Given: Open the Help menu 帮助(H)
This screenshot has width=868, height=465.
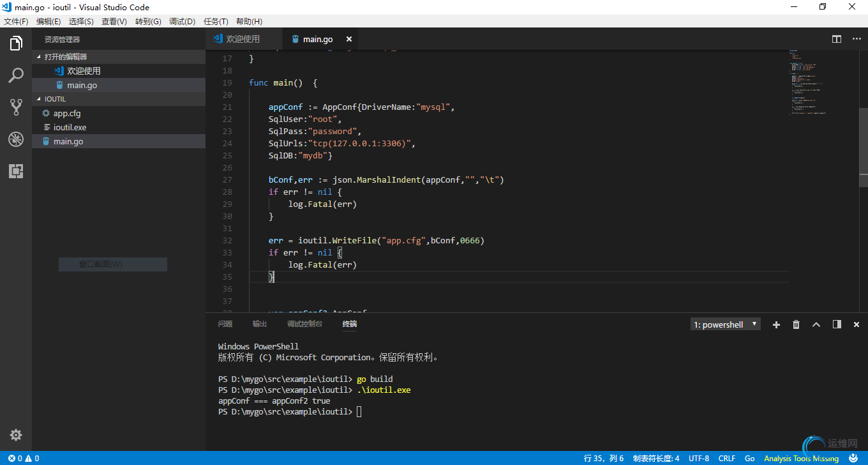Looking at the screenshot, I should pos(249,21).
